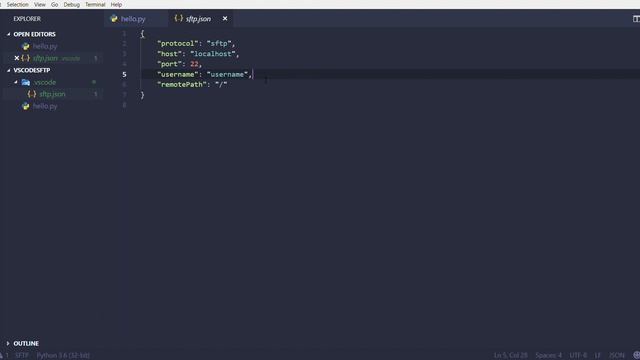Image resolution: width=640 pixels, height=360 pixels.
Task: Open the Help menu
Action: coord(116,4)
